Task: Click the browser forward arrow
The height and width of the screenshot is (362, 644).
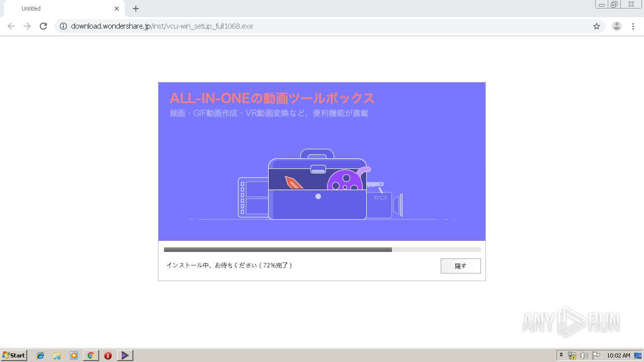Action: coord(27,26)
